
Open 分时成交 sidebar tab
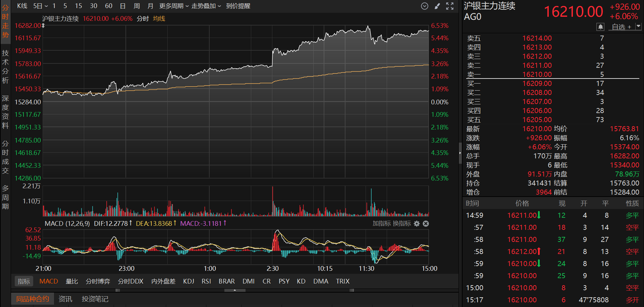pyautogui.click(x=5, y=157)
